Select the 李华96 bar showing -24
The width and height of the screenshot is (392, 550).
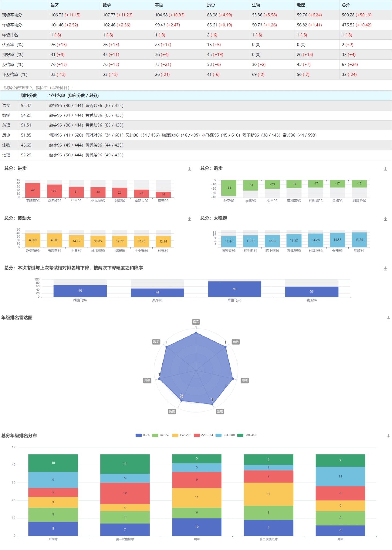coord(250,185)
